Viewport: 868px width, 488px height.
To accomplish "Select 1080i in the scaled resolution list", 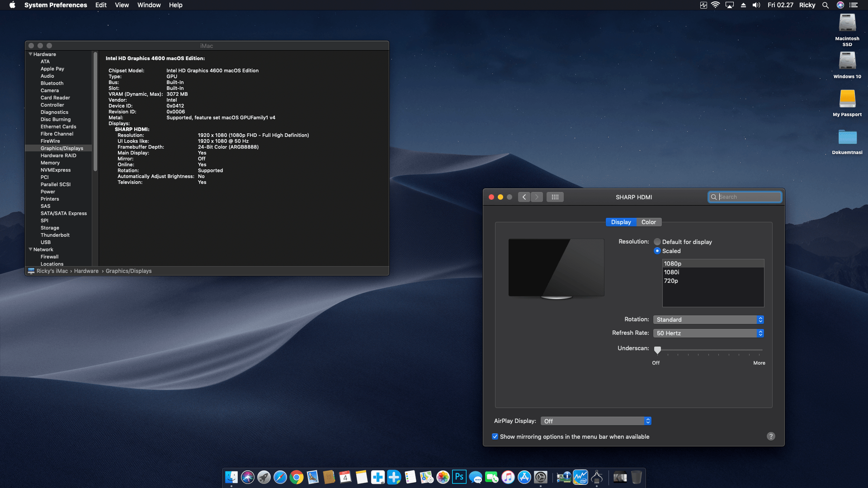I will [x=713, y=272].
